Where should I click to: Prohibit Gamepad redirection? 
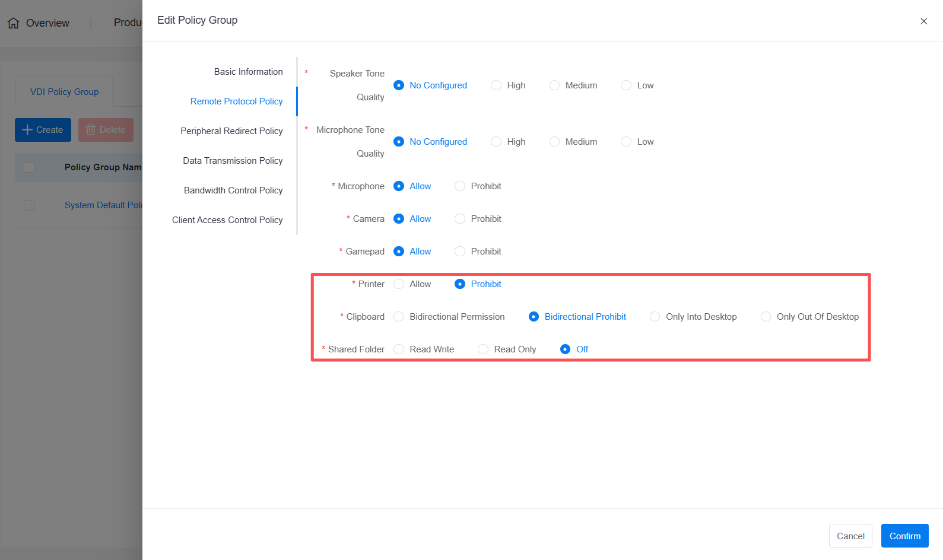point(460,252)
